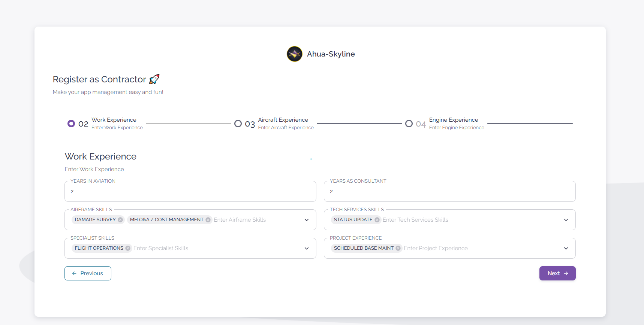Select step 02 Work Experience
The image size is (644, 325).
coord(105,124)
